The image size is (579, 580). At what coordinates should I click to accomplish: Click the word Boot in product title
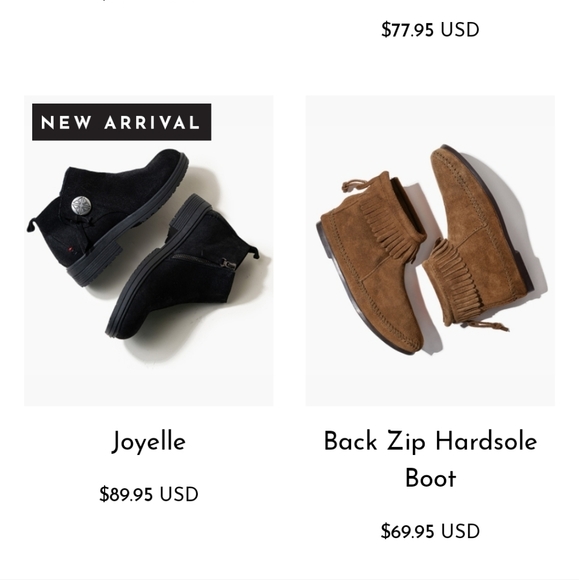point(431,478)
